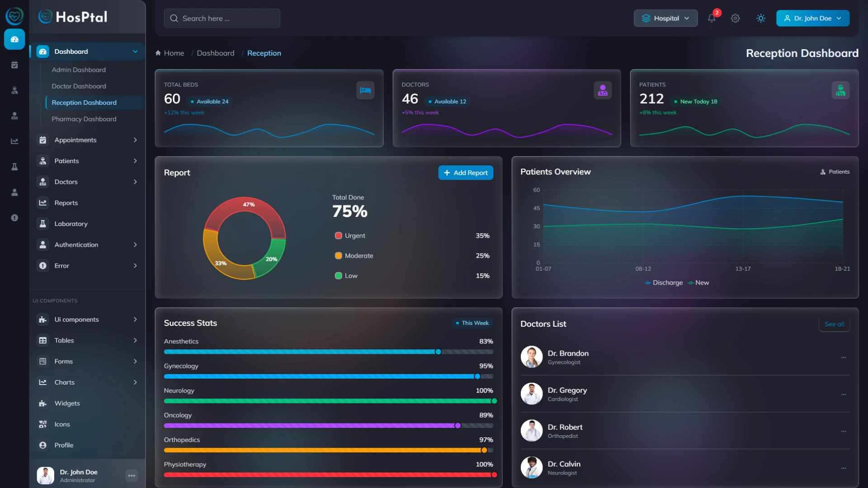This screenshot has height=488, width=868.
Task: Click the flask icon in mini sidebar
Action: click(x=14, y=167)
